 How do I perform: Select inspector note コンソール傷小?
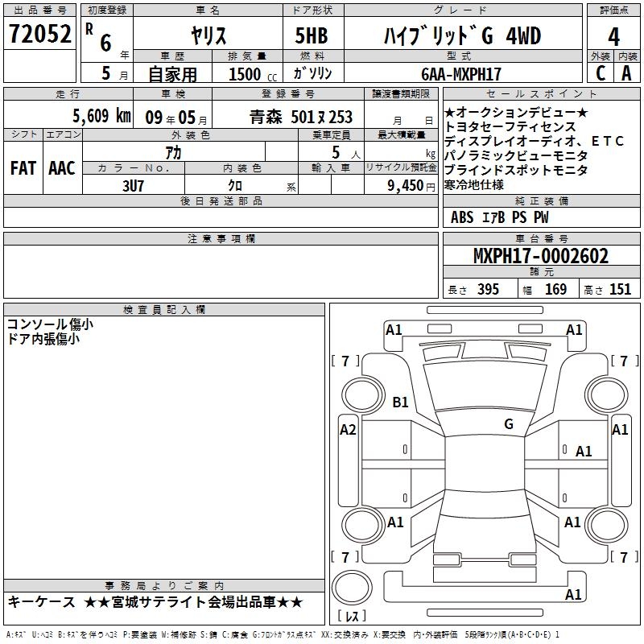(x=50, y=324)
